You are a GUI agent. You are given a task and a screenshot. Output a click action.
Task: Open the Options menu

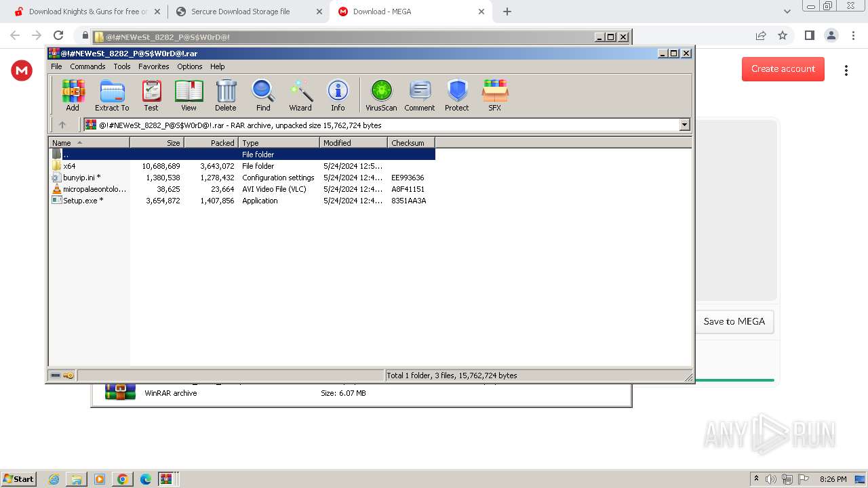190,66
